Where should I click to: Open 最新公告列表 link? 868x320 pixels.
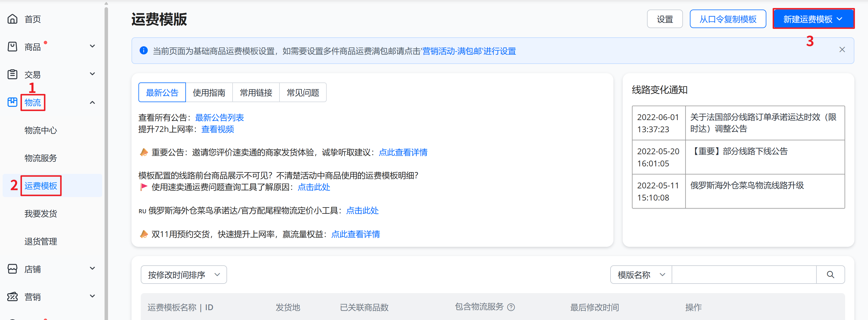(219, 117)
